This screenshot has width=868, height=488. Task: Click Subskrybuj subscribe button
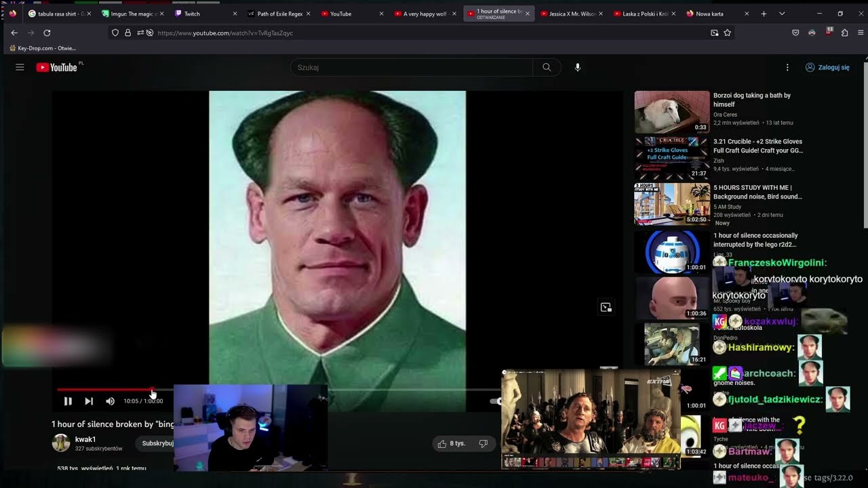pos(157,443)
